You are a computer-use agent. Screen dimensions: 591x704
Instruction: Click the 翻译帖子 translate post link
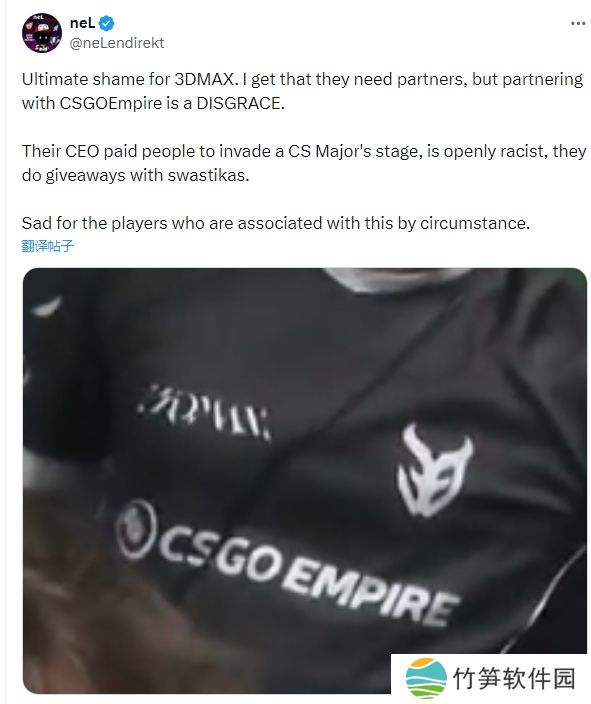[x=47, y=246]
